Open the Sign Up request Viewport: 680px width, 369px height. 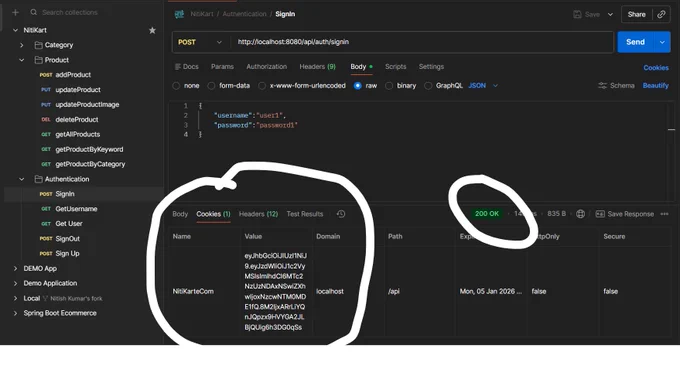click(x=59, y=253)
